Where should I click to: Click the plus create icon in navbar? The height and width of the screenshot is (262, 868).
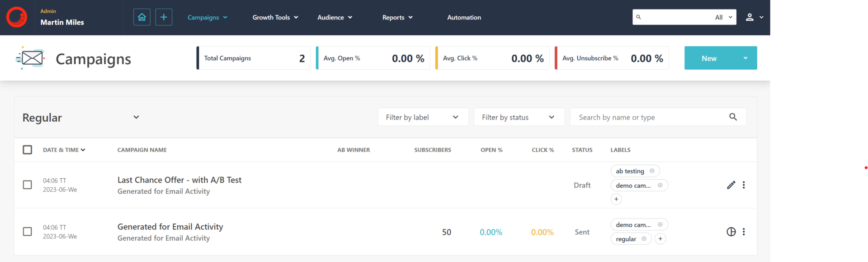point(164,17)
